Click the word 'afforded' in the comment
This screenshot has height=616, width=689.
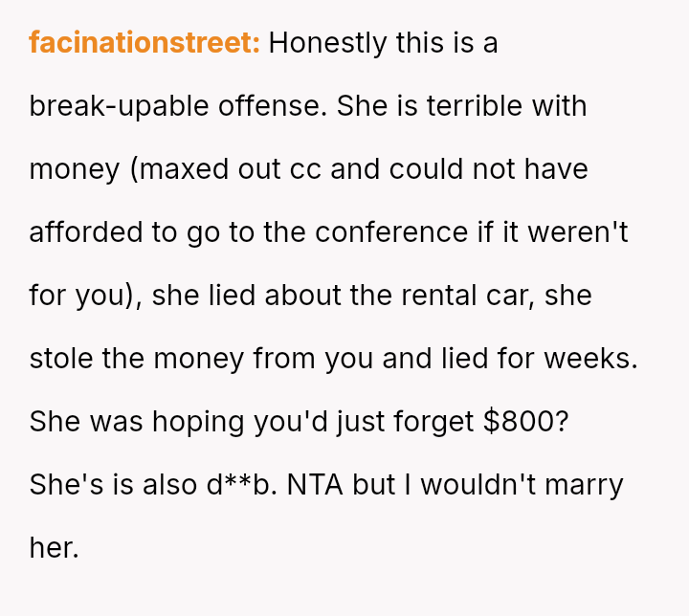85,232
